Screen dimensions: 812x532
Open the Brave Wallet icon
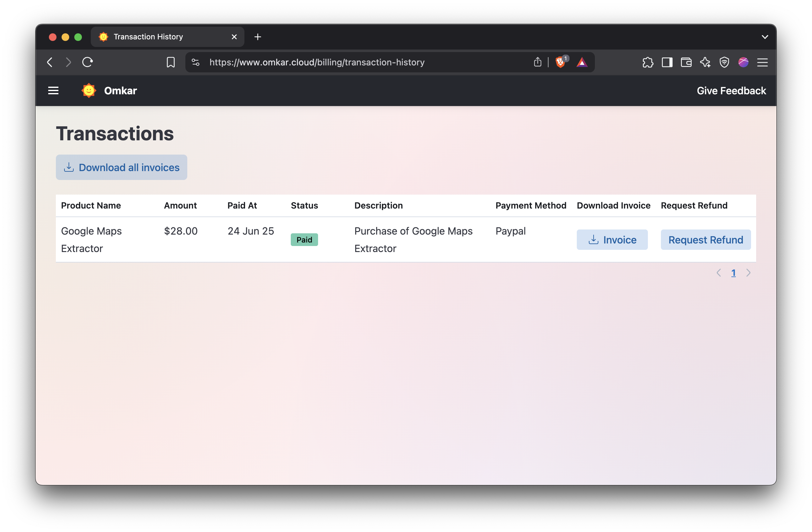pyautogui.click(x=686, y=62)
